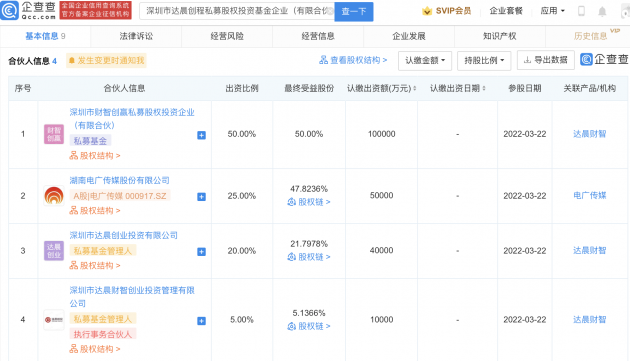Image resolution: width=630 pixels, height=361 pixels.
Task: Switch to 经营信息 tab
Action: [318, 36]
